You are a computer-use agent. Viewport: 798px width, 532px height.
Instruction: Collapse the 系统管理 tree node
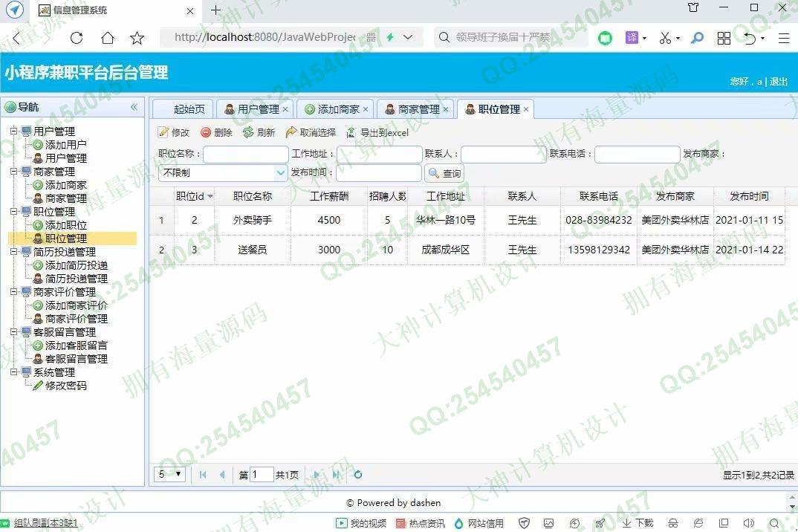click(13, 372)
